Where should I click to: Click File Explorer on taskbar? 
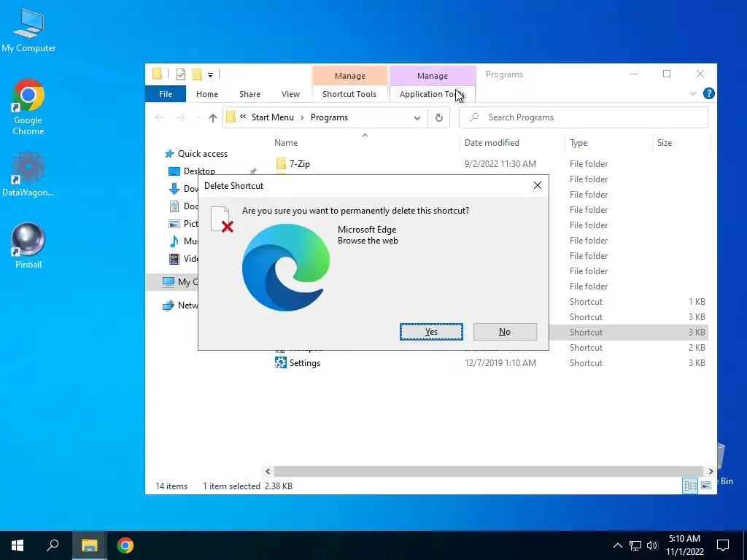coord(89,545)
